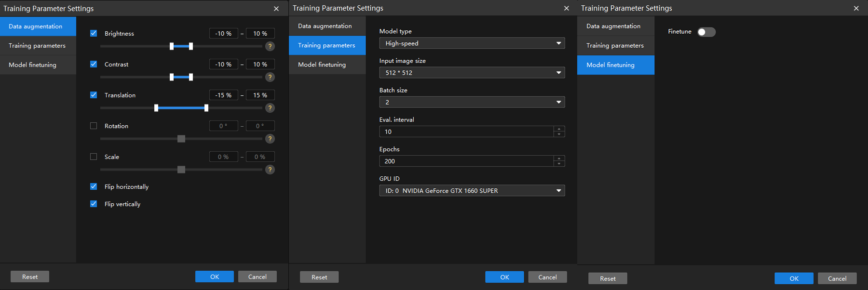
Task: Enable the Scale checkbox
Action: tap(94, 157)
